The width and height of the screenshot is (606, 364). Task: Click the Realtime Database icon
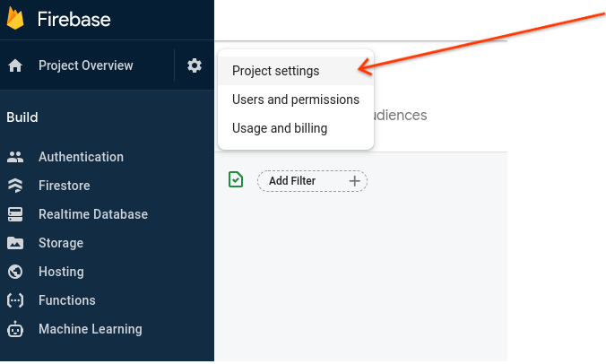click(x=15, y=214)
